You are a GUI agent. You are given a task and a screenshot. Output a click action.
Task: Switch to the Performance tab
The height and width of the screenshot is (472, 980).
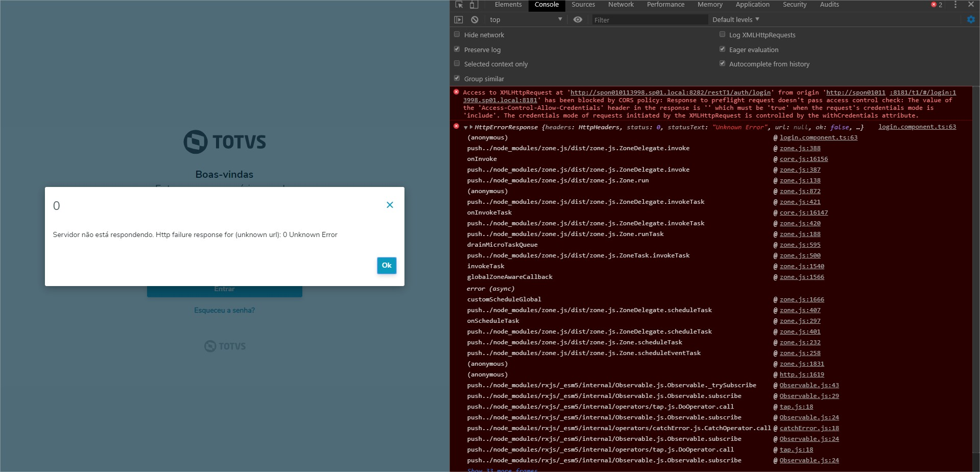tap(665, 5)
